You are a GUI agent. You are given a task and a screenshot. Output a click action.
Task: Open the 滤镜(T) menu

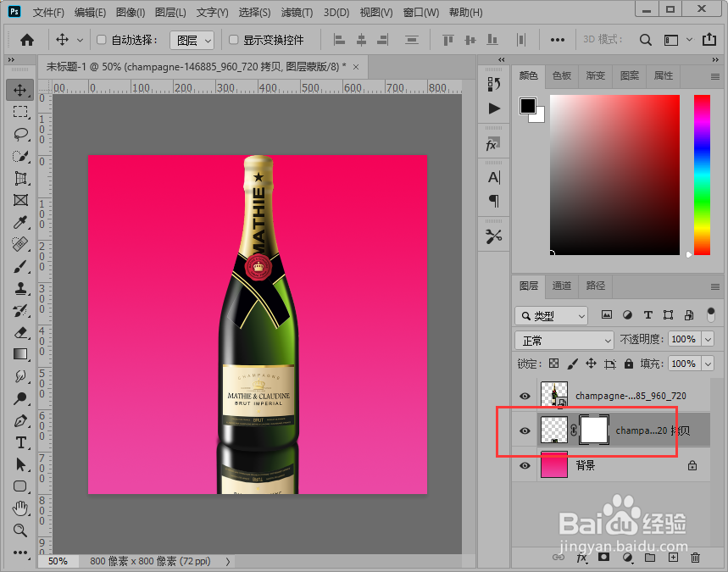click(297, 13)
